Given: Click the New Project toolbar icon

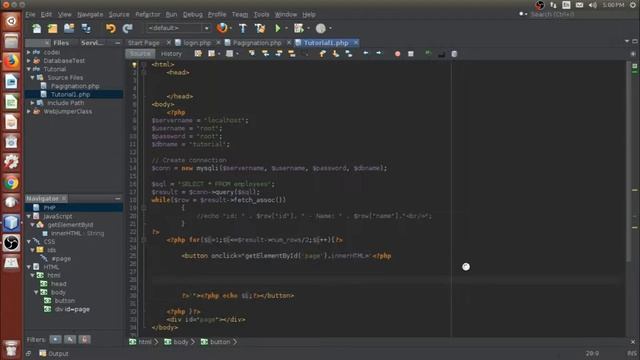Looking at the screenshot, I should click(53, 28).
